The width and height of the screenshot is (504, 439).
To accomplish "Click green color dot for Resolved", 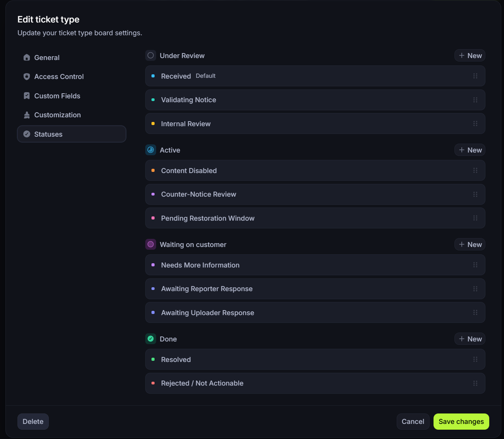I will tap(153, 359).
